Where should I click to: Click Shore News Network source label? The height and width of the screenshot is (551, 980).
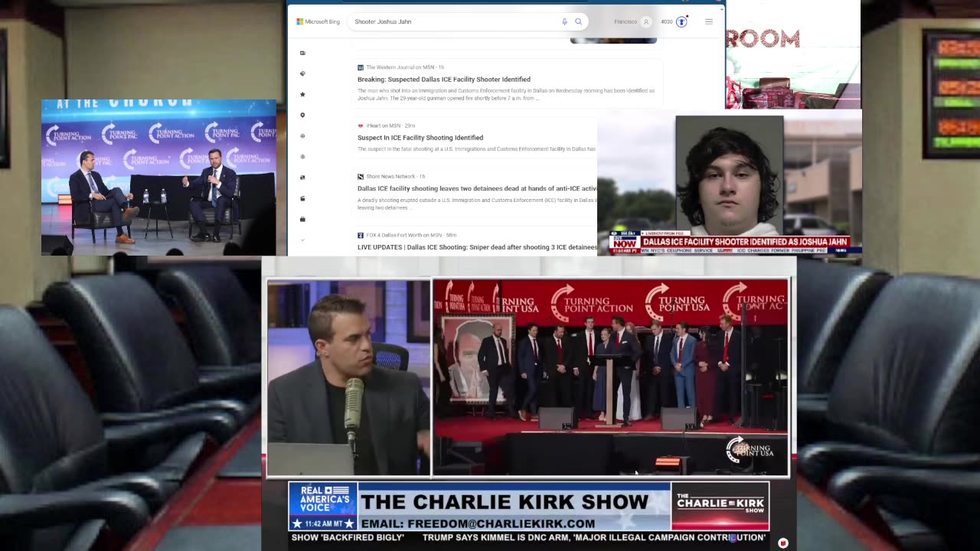390,177
